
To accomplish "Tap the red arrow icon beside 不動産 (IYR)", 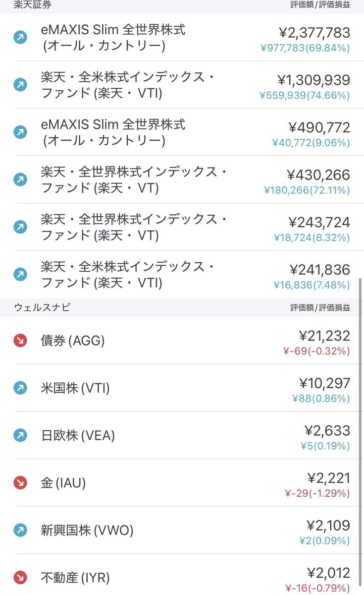I will pyautogui.click(x=20, y=578).
